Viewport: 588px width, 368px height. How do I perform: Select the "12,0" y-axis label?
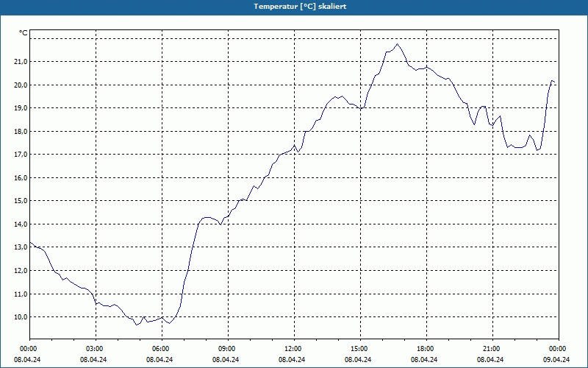(21, 271)
